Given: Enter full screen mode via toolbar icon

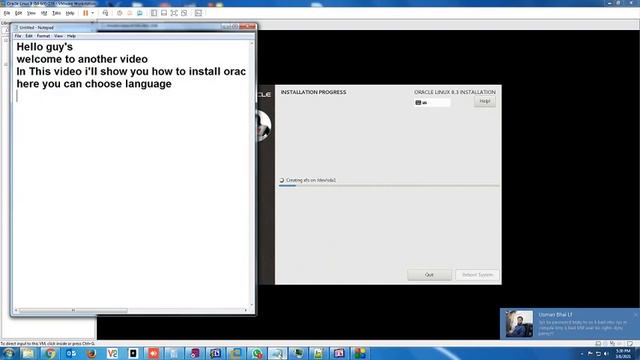Looking at the screenshot, I should 174,13.
